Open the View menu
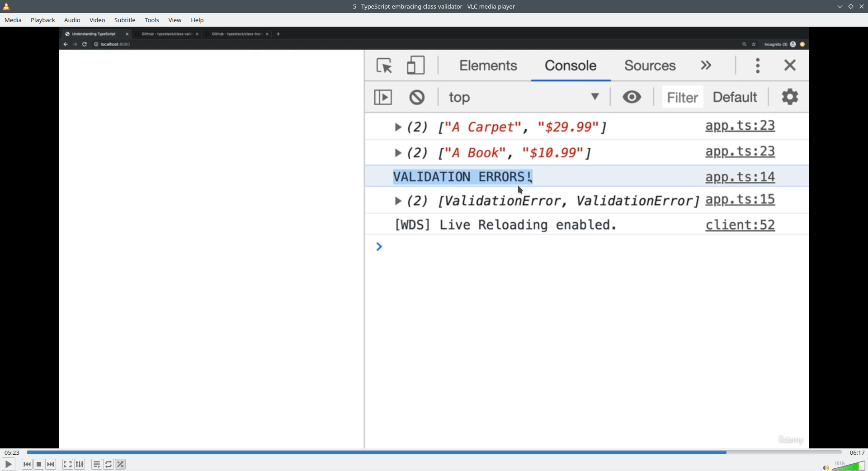This screenshot has width=868, height=471. point(175,20)
